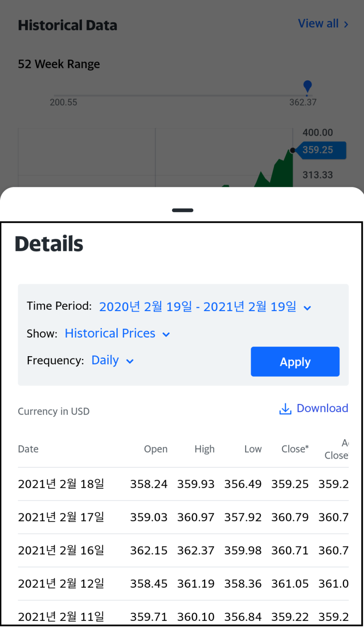This screenshot has width=364, height=629.
Task: Click the View all chevron arrow
Action: [x=346, y=24]
